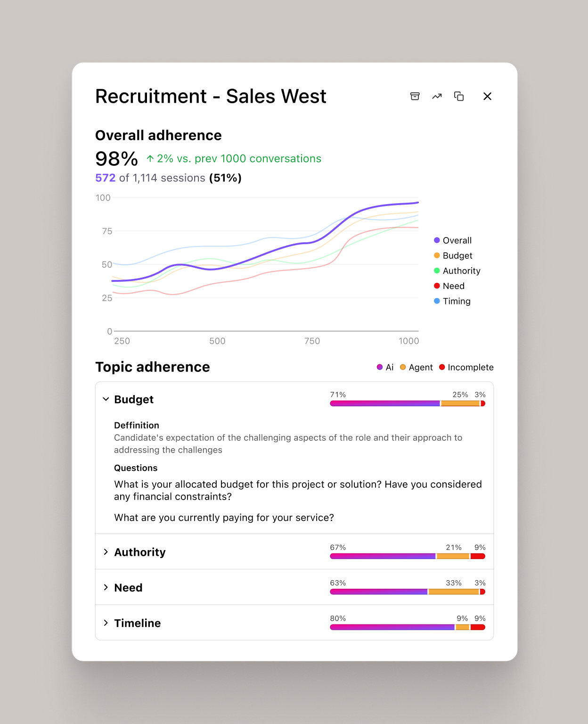Image resolution: width=588 pixels, height=724 pixels.
Task: Click the 572 sessions link
Action: (106, 178)
